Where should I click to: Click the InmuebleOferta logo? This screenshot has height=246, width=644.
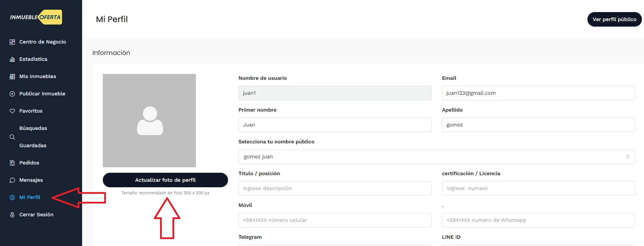click(36, 17)
